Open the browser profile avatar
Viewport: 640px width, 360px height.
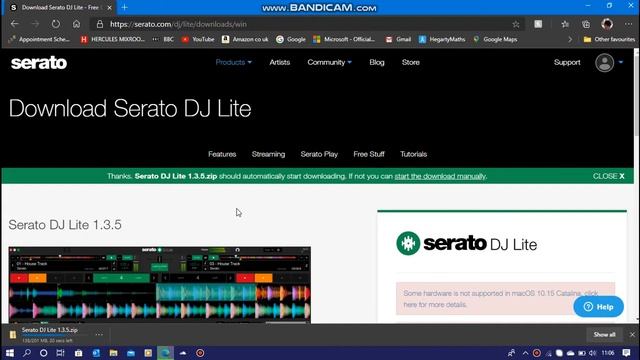607,24
